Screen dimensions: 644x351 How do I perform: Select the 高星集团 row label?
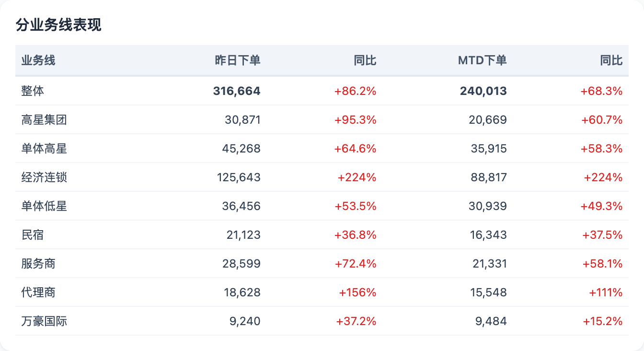(x=44, y=120)
